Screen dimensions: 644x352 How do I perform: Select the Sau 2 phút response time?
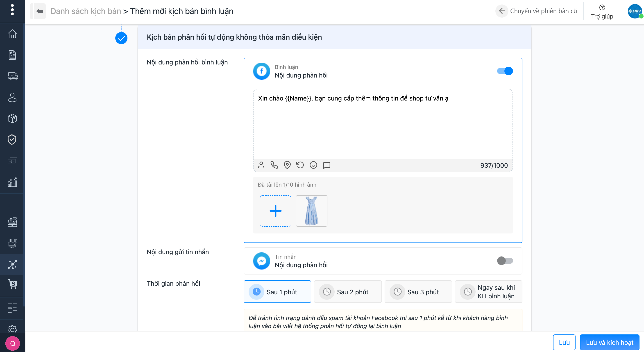point(348,292)
